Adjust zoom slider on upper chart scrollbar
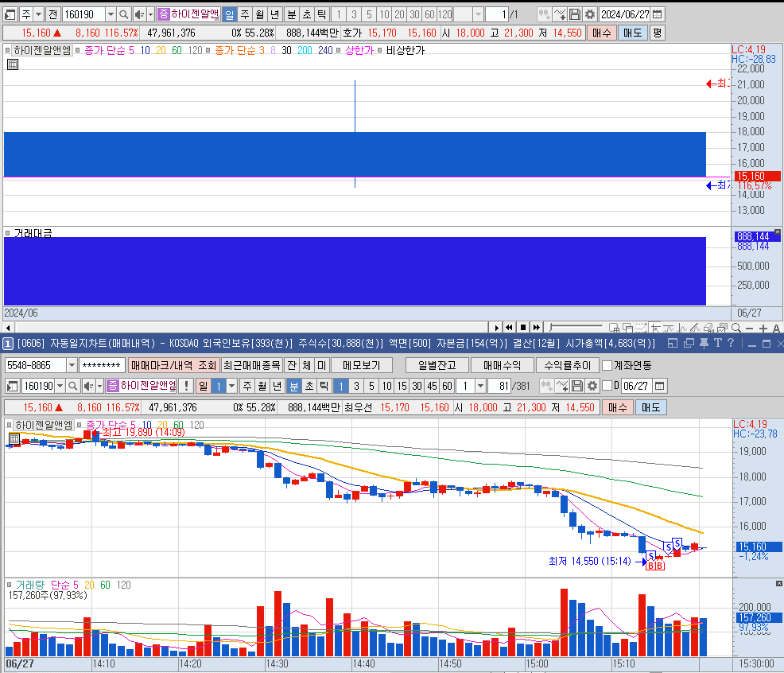 coord(575,328)
